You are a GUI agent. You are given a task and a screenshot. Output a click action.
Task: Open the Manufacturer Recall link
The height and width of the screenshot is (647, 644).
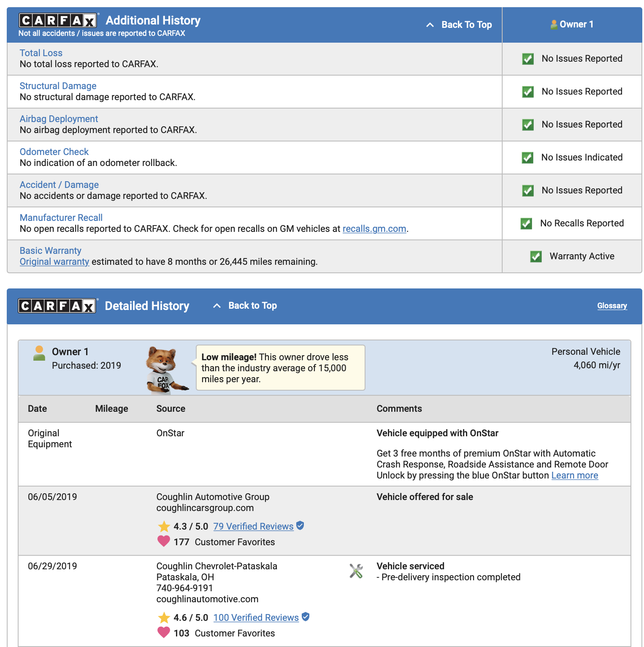61,217
